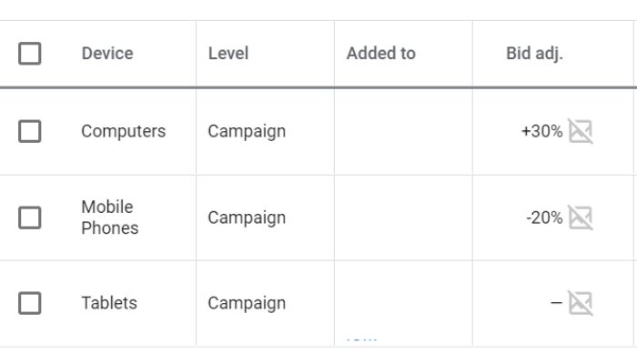
Task: Click the Tablets device name
Action: point(109,303)
